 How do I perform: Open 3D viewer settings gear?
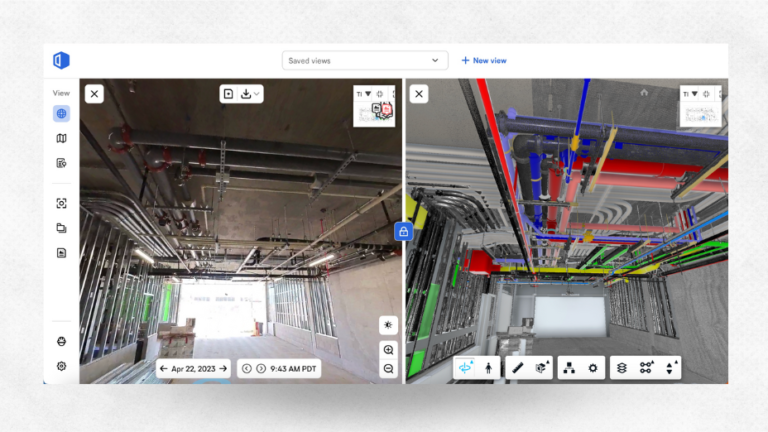[x=593, y=368]
